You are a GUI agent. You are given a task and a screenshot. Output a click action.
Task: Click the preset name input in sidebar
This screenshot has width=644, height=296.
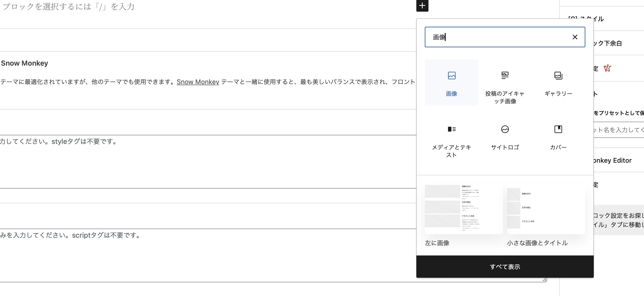[x=619, y=130]
